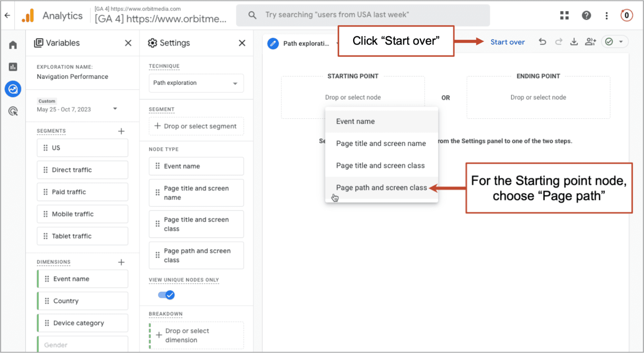Click the Ending Point drop node area

[538, 97]
